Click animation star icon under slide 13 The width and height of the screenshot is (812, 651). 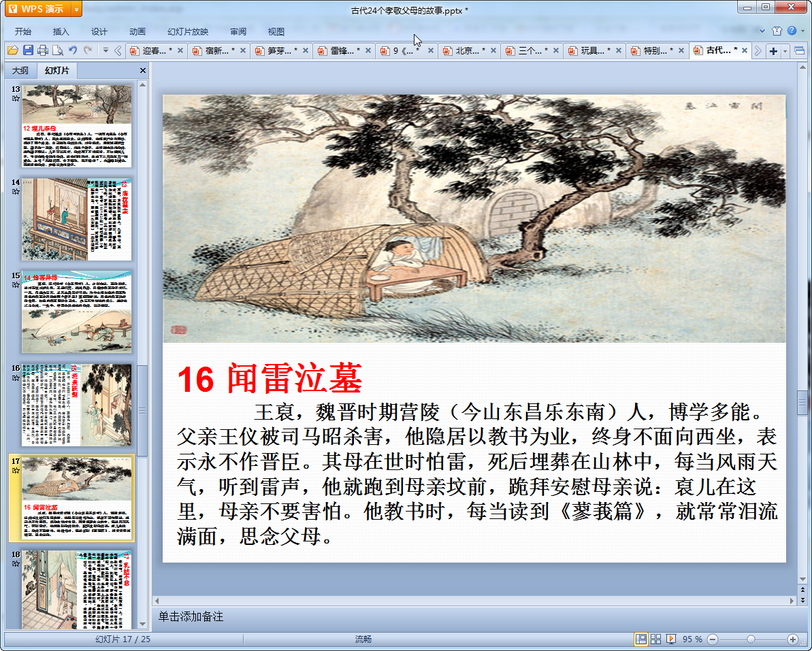click(x=16, y=99)
